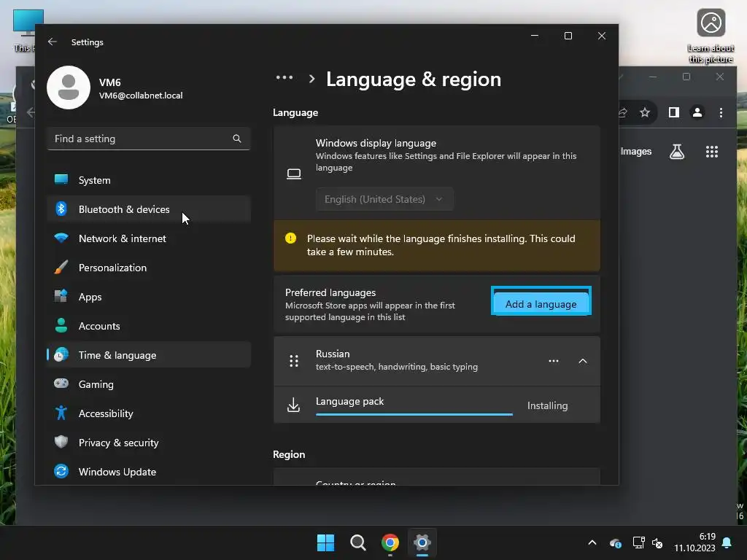Bookmark the page with Chrome's star icon

645,112
